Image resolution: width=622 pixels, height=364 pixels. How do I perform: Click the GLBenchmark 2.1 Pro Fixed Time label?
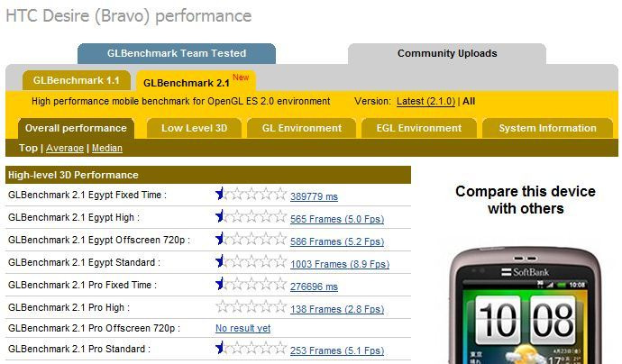(x=83, y=285)
